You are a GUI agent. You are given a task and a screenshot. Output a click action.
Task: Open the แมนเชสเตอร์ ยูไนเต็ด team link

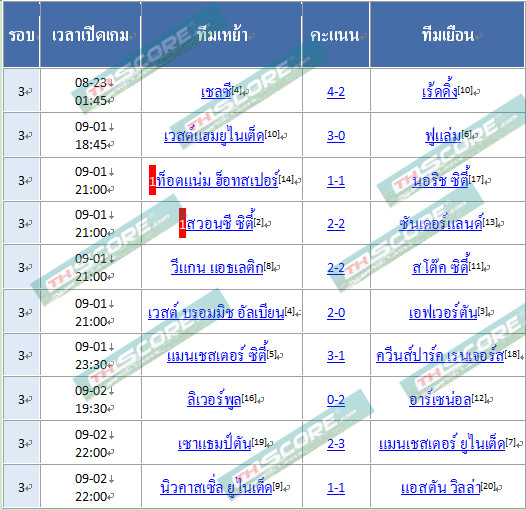[442, 444]
